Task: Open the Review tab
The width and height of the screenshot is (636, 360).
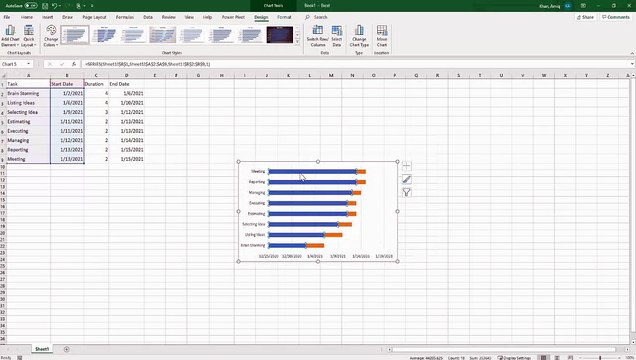Action: (x=168, y=17)
